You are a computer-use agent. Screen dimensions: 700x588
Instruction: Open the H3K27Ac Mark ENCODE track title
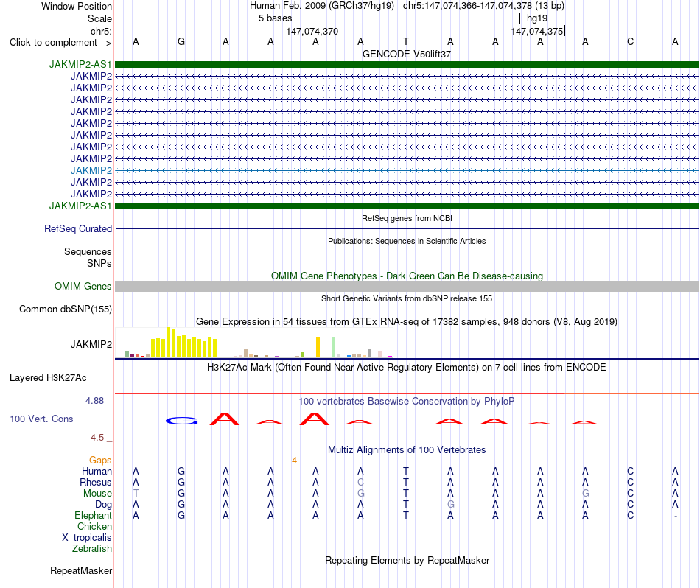coord(407,368)
